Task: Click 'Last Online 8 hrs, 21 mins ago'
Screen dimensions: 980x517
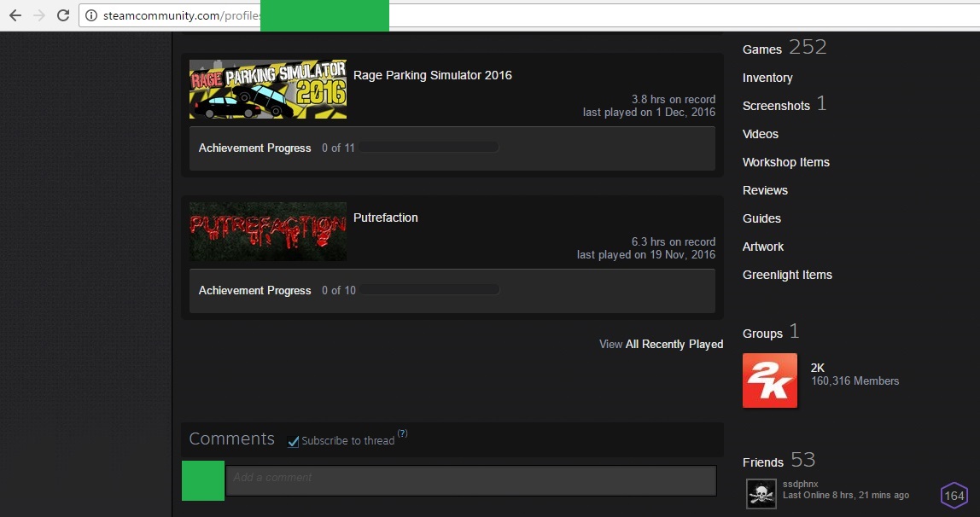Action: click(846, 495)
